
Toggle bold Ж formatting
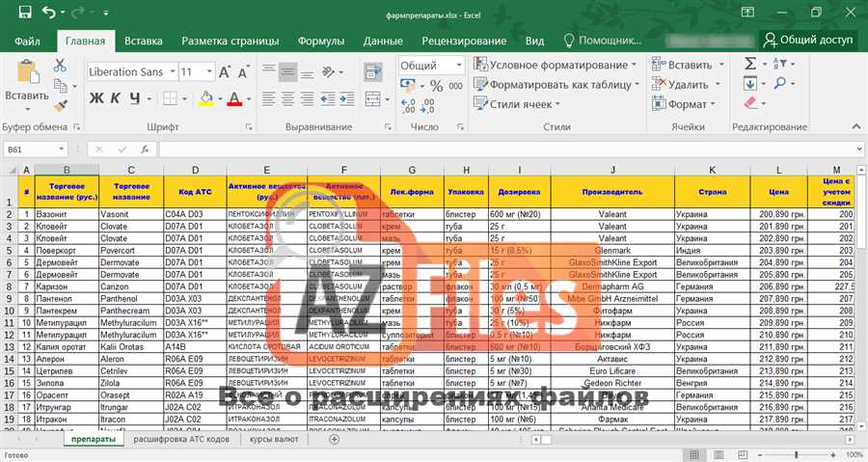(96, 98)
